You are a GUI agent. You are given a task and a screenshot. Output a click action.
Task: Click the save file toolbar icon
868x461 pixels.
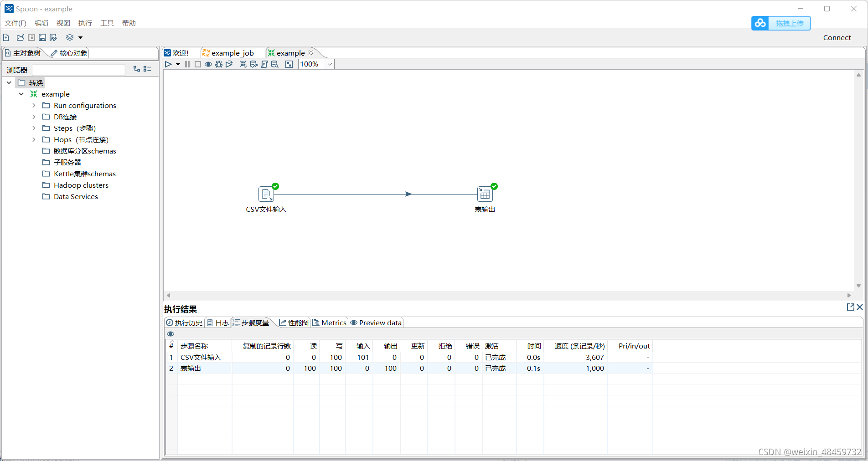[42, 37]
